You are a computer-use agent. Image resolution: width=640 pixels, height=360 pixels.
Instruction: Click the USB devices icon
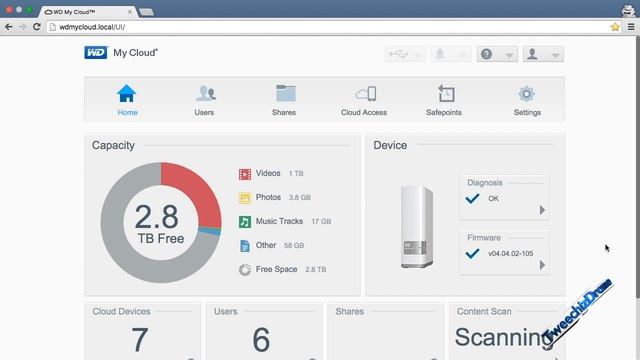coord(398,54)
